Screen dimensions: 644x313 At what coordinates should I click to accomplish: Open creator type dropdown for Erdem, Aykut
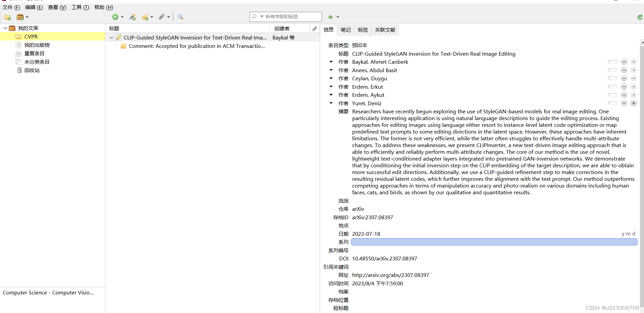(x=331, y=95)
